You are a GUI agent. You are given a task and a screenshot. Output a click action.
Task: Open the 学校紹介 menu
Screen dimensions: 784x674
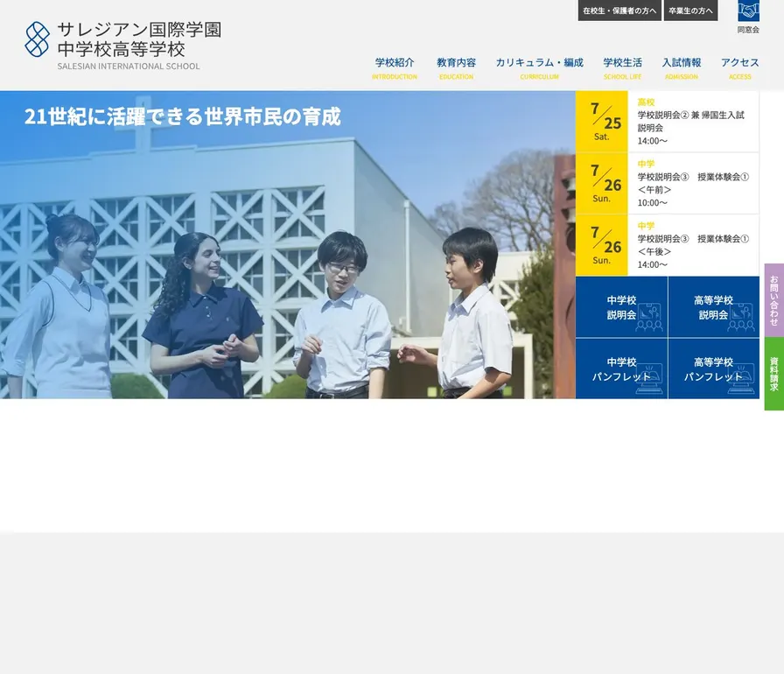point(395,68)
